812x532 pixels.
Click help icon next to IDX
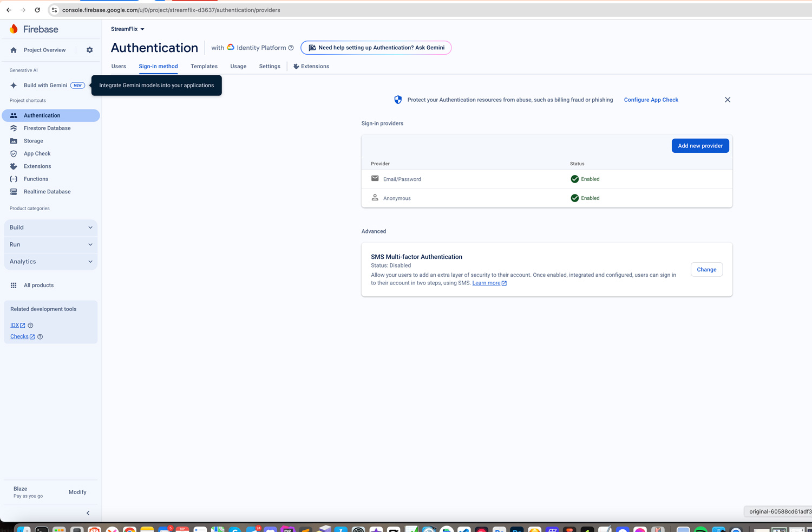tap(30, 326)
